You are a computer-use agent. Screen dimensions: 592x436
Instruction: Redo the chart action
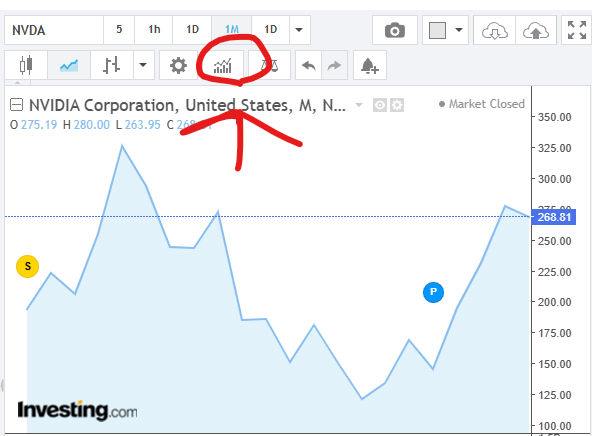coord(334,66)
